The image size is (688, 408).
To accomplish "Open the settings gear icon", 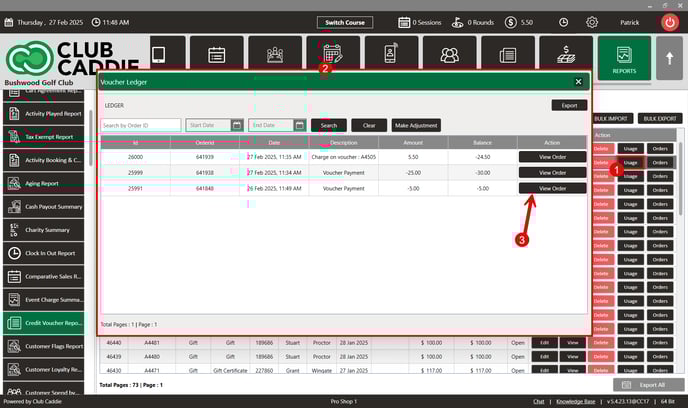I will click(x=592, y=22).
